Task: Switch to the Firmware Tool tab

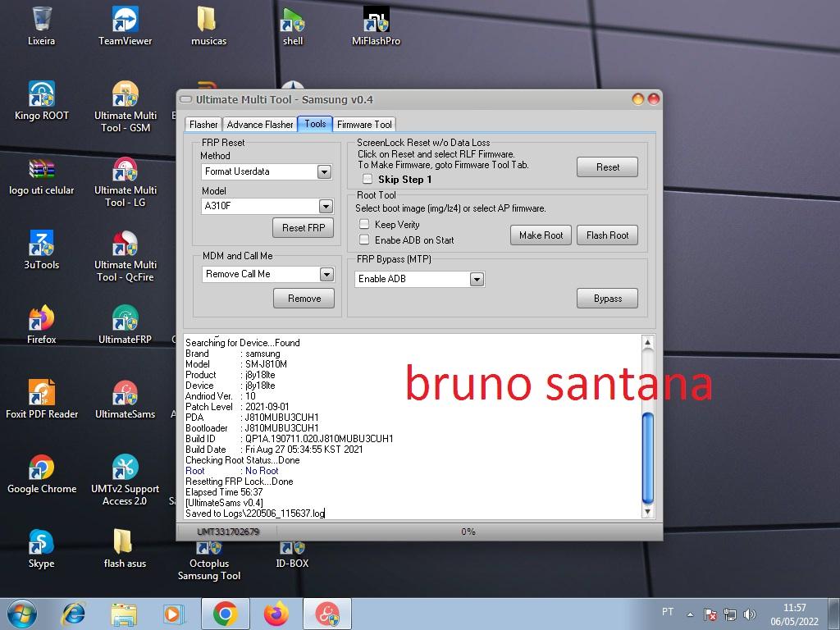Action: [x=364, y=125]
